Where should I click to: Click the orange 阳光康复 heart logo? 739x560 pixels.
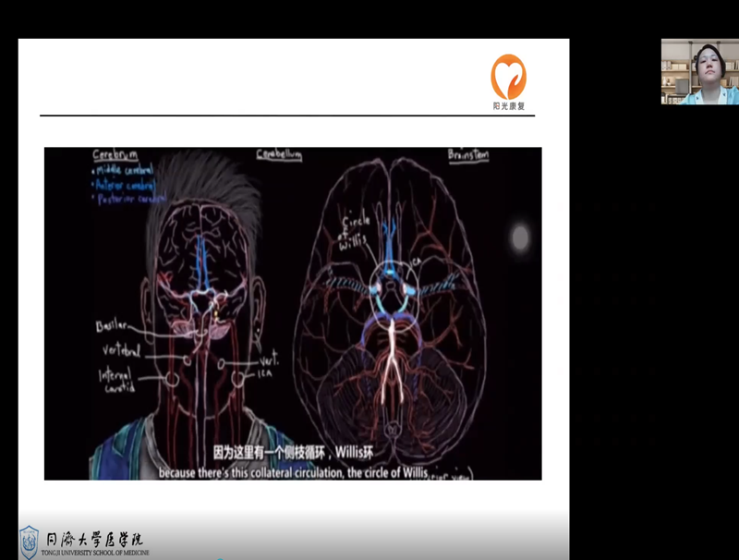[x=509, y=82]
